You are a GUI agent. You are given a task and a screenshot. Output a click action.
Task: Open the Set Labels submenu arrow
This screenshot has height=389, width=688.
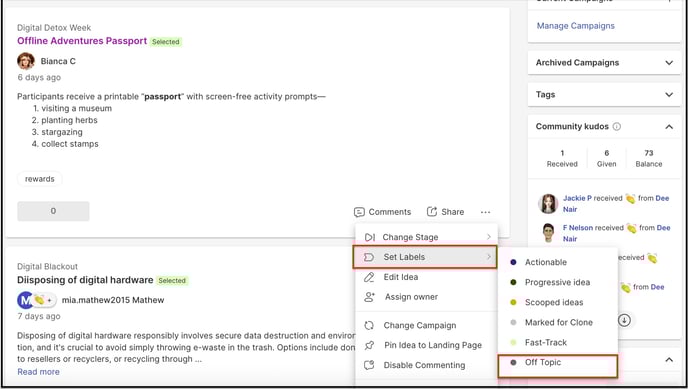(x=488, y=257)
